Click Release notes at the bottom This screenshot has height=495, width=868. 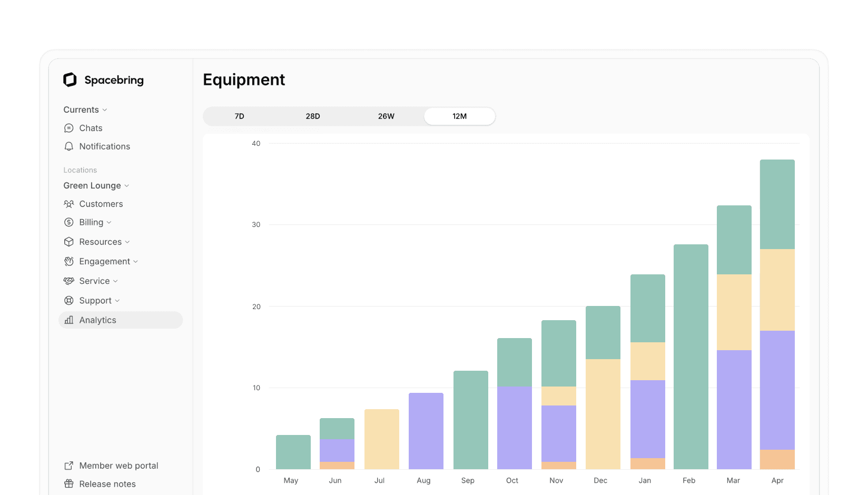tap(107, 484)
